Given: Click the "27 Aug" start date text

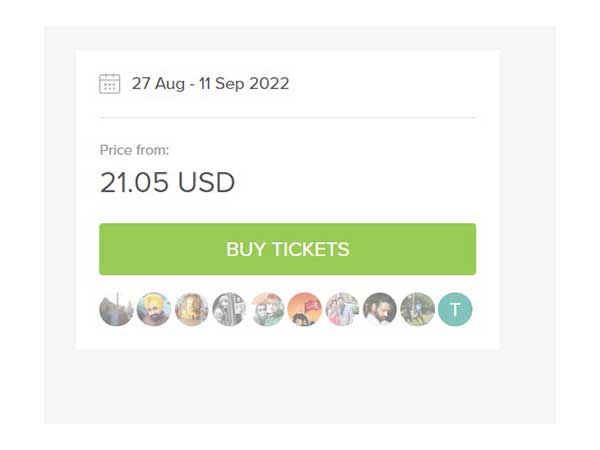Looking at the screenshot, I should (x=157, y=84).
